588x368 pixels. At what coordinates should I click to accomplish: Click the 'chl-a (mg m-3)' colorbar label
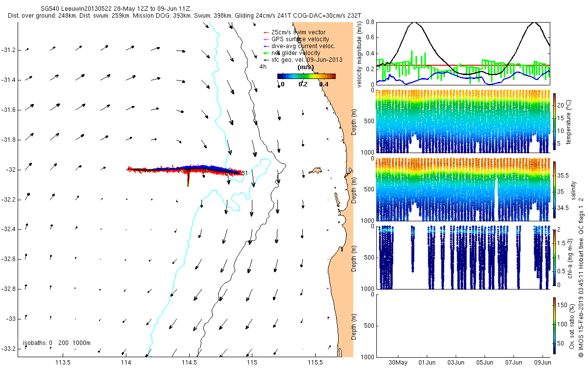(x=571, y=257)
